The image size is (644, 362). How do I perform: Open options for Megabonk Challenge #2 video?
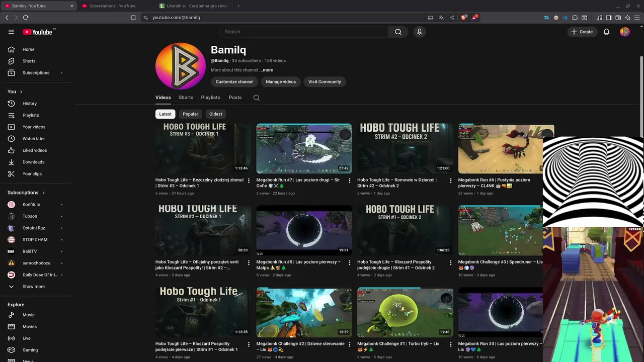pos(350,344)
